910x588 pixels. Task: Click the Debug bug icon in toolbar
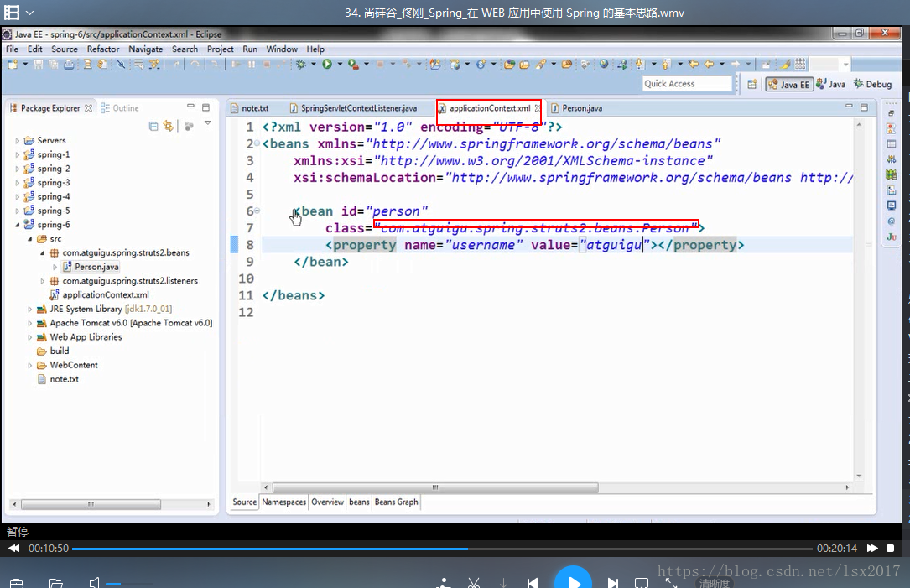tap(300, 65)
